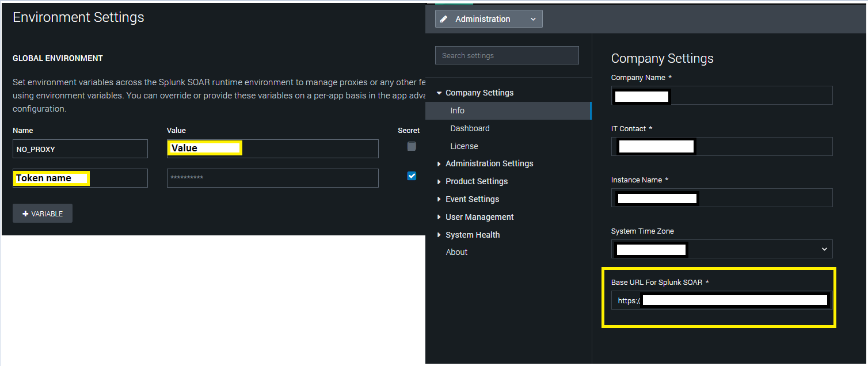Click the Search settings field
Image resolution: width=868 pixels, height=366 pixels.
[507, 55]
